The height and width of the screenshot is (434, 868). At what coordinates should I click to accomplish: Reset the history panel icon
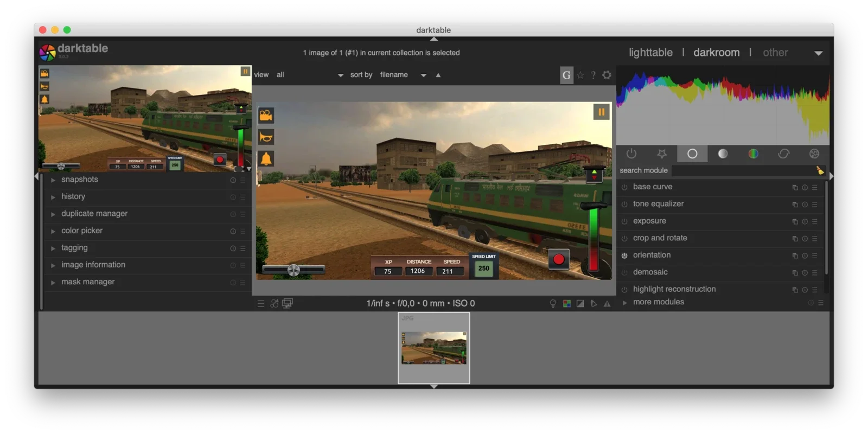click(x=233, y=197)
